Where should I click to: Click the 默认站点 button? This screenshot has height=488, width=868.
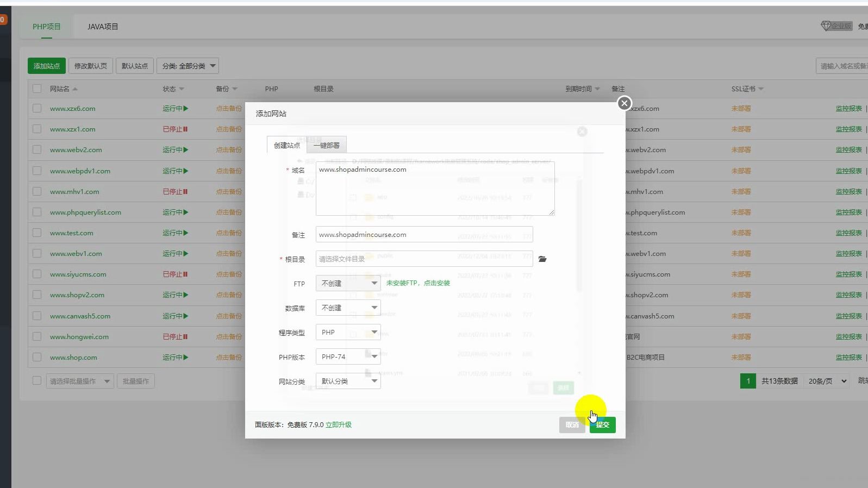click(x=135, y=66)
